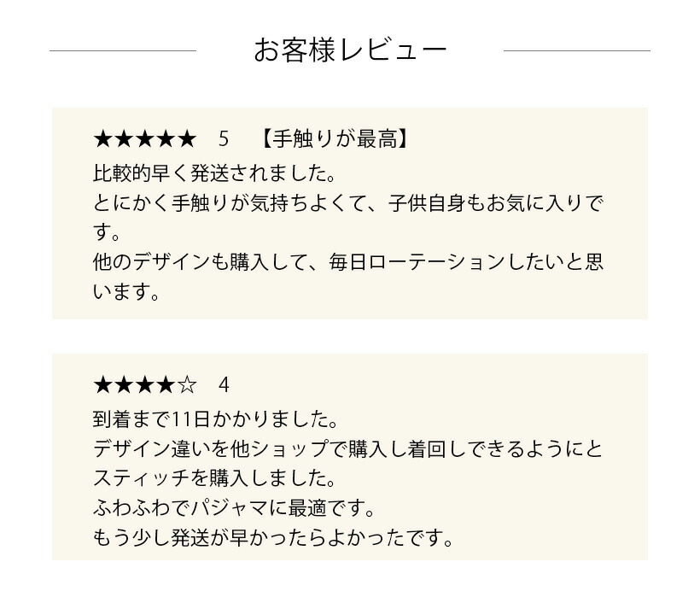Screen dimensions: 700x597
Task: Click the second star in first review
Action: pyautogui.click(x=124, y=139)
